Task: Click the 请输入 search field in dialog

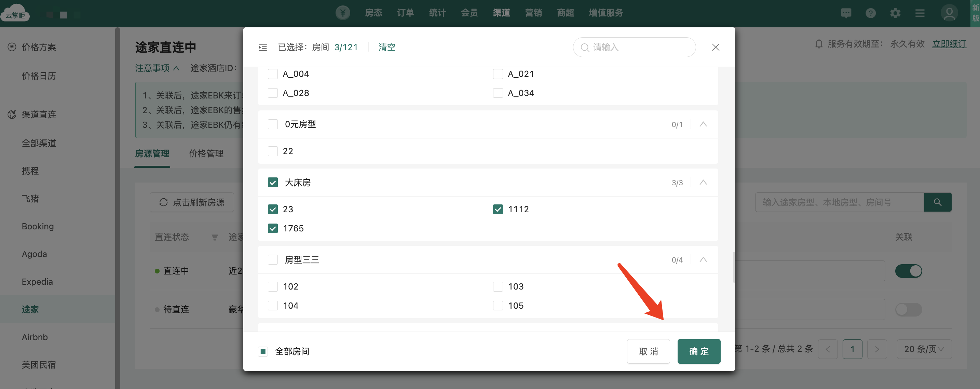Action: tap(639, 47)
